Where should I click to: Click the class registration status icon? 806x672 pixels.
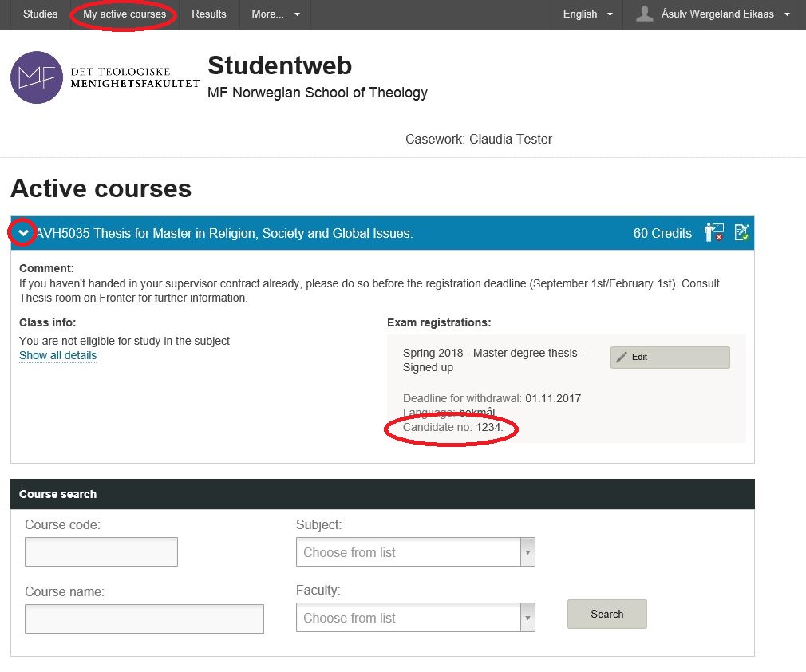coord(713,233)
